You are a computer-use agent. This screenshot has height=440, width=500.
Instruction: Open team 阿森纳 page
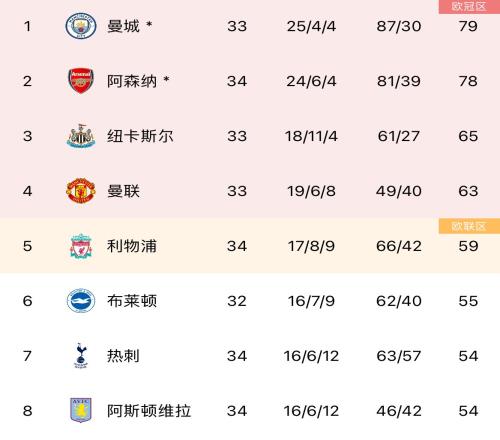132,81
